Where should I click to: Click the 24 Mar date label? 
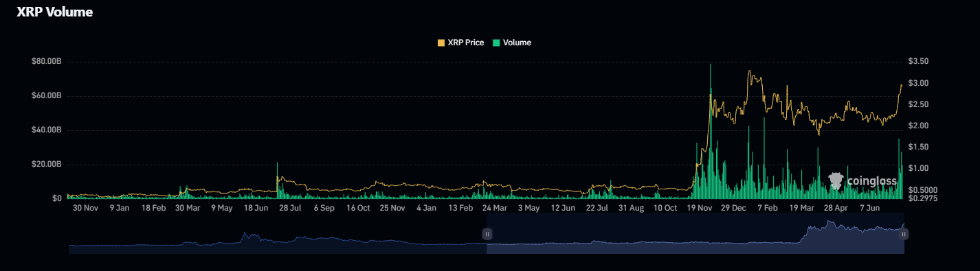495,208
